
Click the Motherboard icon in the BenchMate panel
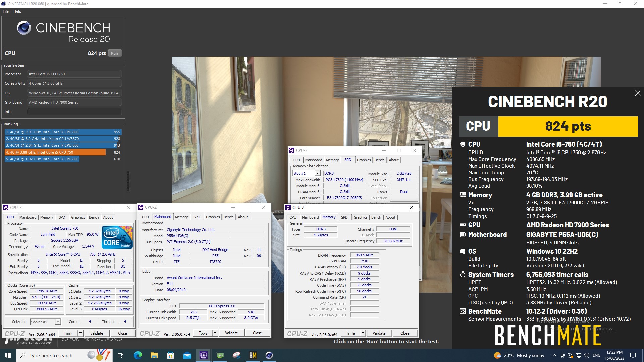point(463,235)
